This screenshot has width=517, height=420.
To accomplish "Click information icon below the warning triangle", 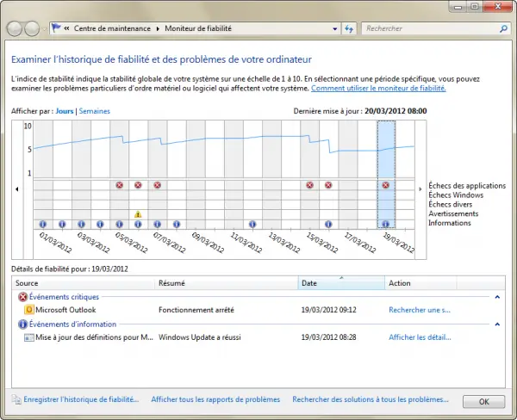I will point(138,225).
